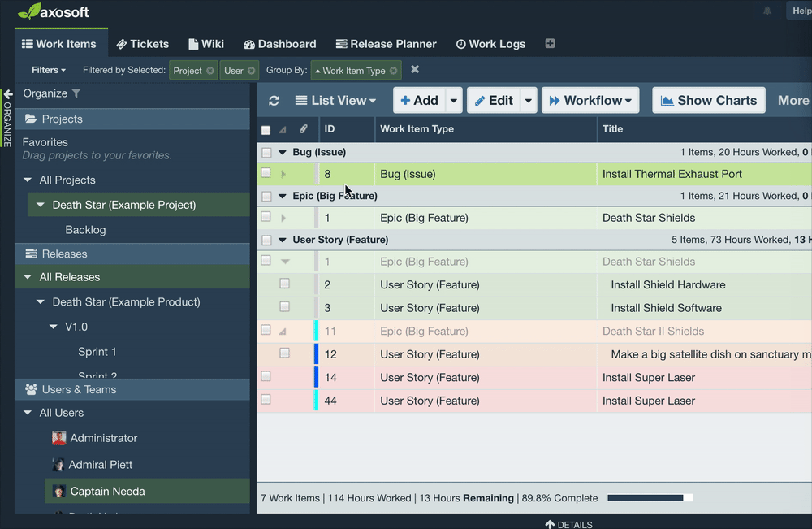
Task: Click Captain Needa's avatar
Action: (59, 491)
